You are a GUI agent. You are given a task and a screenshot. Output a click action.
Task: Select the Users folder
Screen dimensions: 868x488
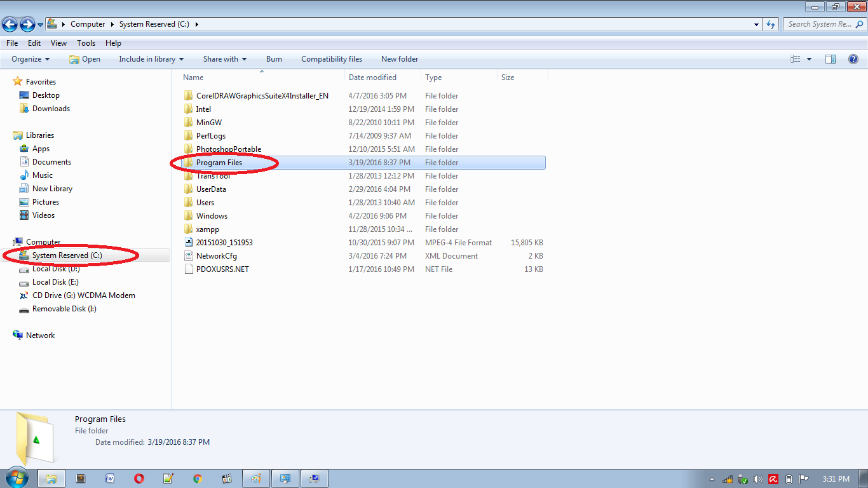205,203
